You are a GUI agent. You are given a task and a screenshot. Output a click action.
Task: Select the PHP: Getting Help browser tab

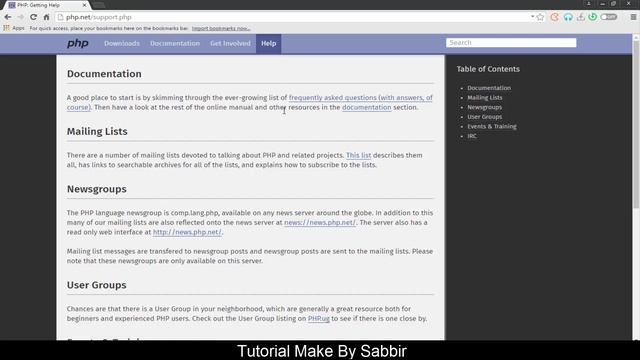[x=46, y=5]
